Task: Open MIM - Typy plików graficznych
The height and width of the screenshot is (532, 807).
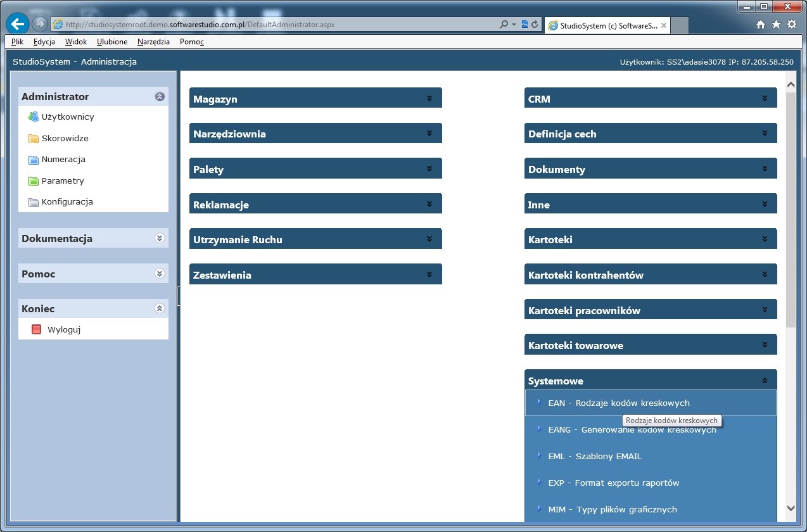Action: [651, 509]
